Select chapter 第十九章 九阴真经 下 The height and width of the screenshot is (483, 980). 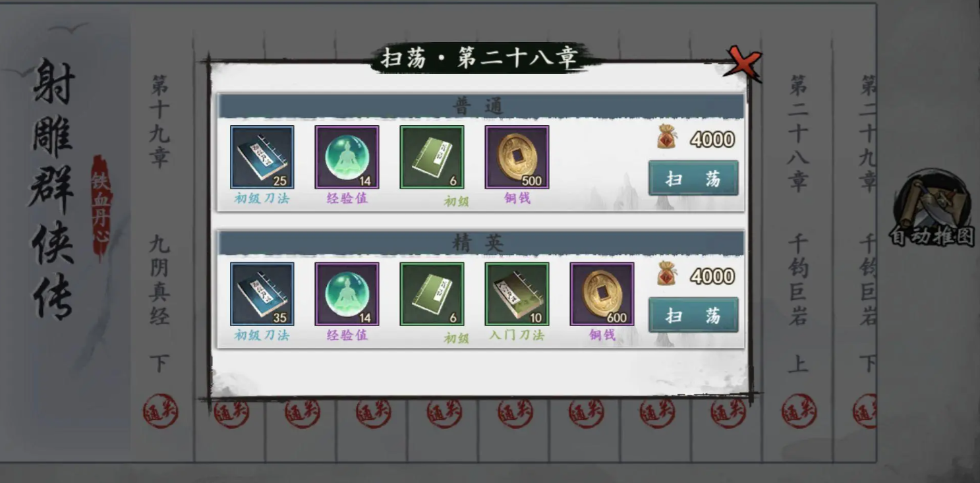pos(160,224)
